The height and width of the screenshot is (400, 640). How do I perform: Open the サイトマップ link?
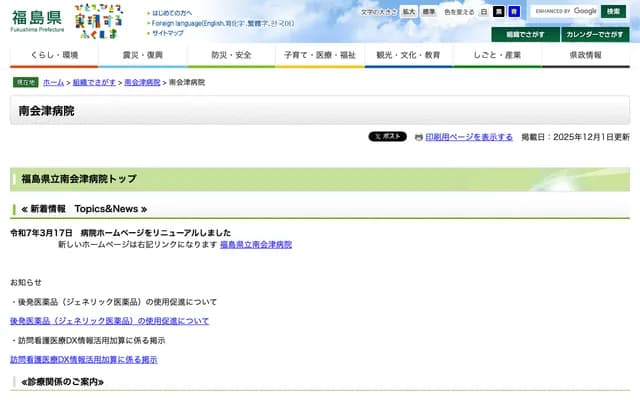168,33
